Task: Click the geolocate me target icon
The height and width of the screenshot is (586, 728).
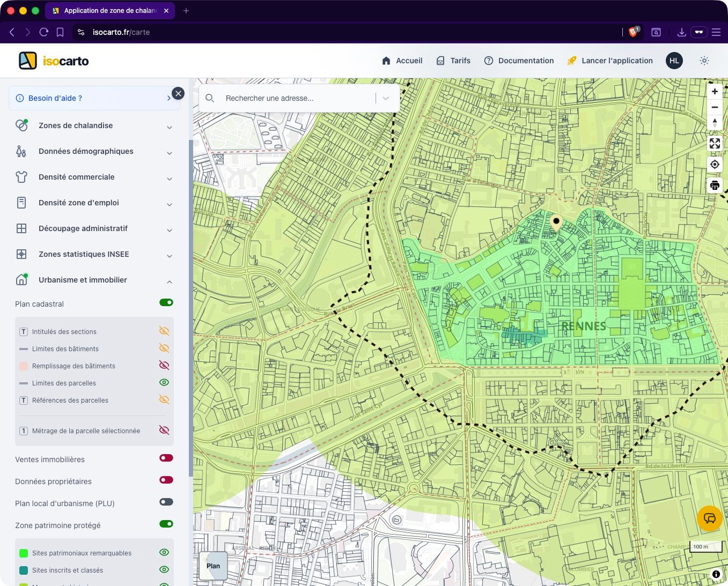Action: (x=715, y=165)
